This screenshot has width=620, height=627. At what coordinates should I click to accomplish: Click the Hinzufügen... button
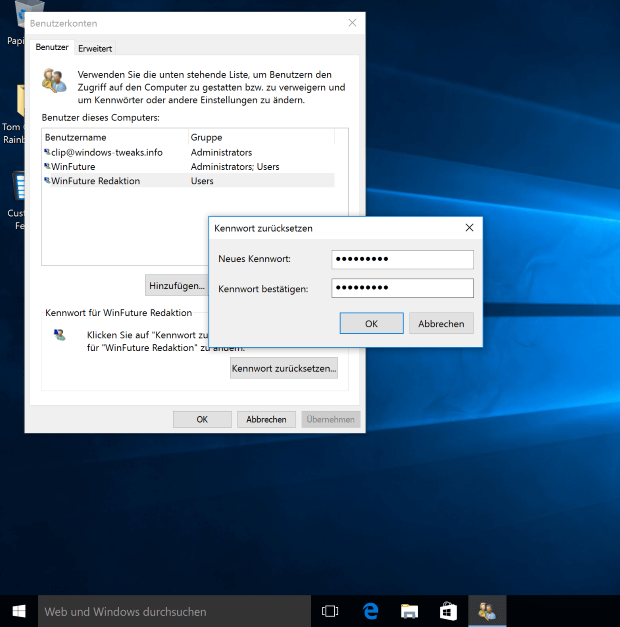click(x=176, y=285)
